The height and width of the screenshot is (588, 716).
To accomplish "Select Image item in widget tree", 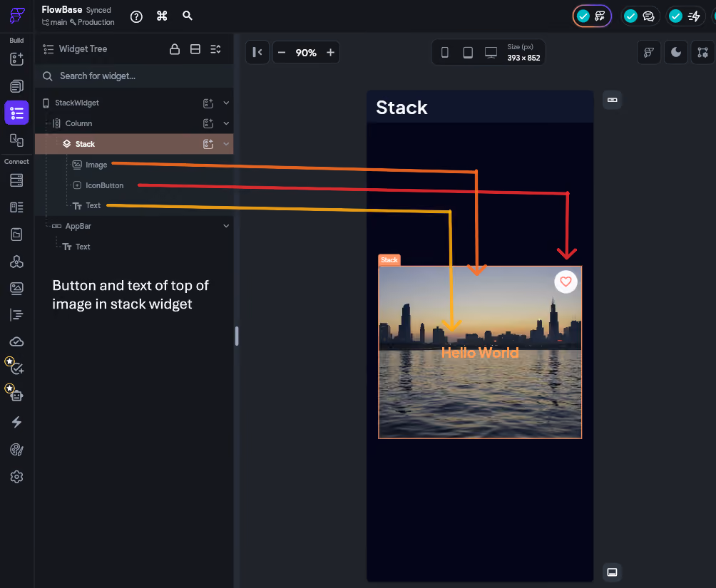I will point(96,165).
